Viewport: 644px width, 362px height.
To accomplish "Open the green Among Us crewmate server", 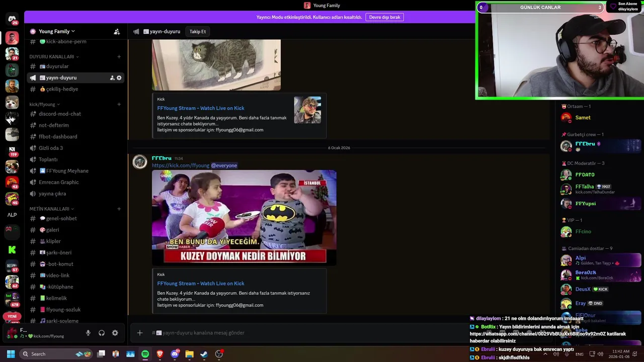I will 12,70.
